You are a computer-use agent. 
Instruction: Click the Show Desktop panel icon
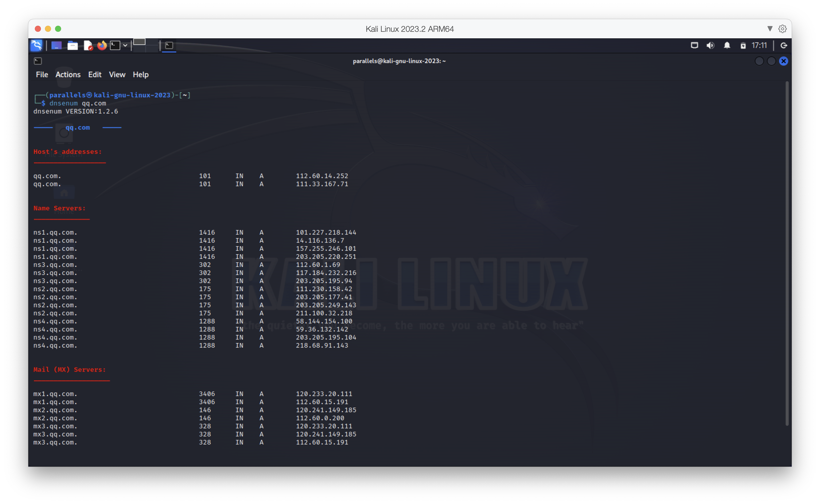pos(56,45)
